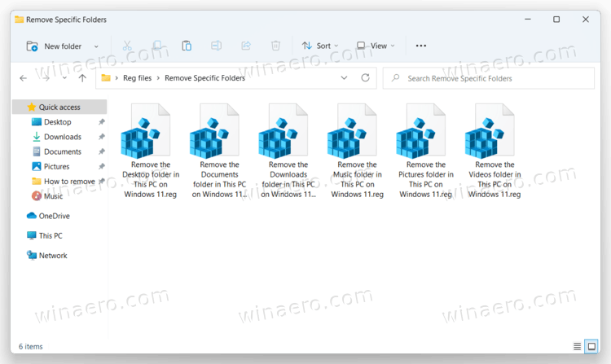Select Network in navigation pane

[53, 256]
